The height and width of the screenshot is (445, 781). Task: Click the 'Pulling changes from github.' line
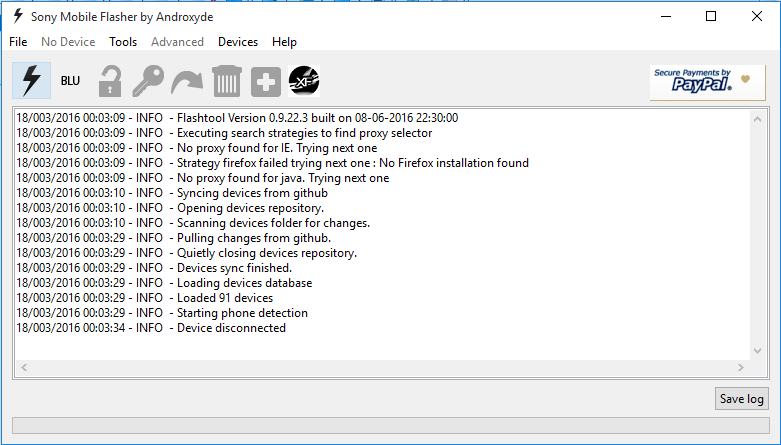(174, 237)
